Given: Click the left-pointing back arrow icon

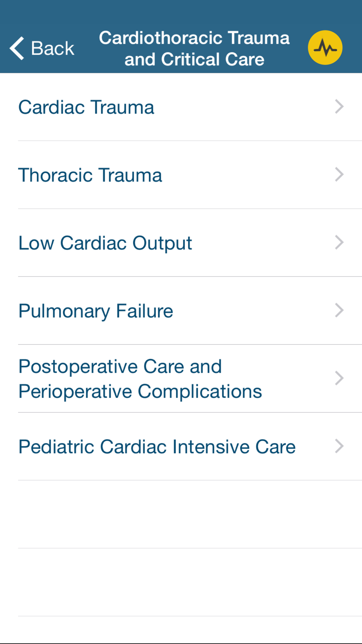Looking at the screenshot, I should 17,48.
